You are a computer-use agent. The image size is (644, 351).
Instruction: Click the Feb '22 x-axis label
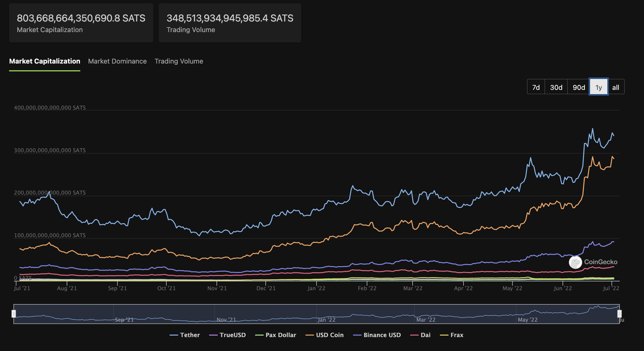pos(367,288)
